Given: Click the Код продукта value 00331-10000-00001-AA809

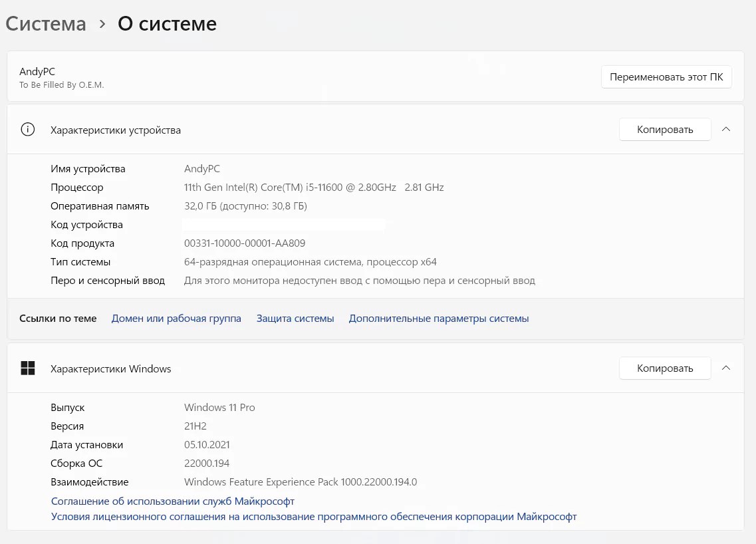Looking at the screenshot, I should click(245, 243).
